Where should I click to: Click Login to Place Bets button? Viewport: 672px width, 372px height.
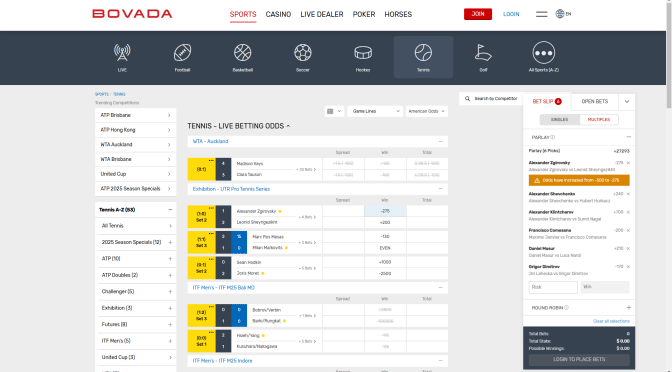(x=579, y=360)
